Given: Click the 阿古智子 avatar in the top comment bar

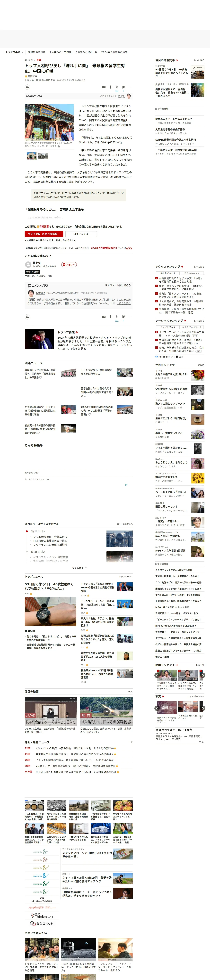Looking at the screenshot, I should tap(129, 96).
